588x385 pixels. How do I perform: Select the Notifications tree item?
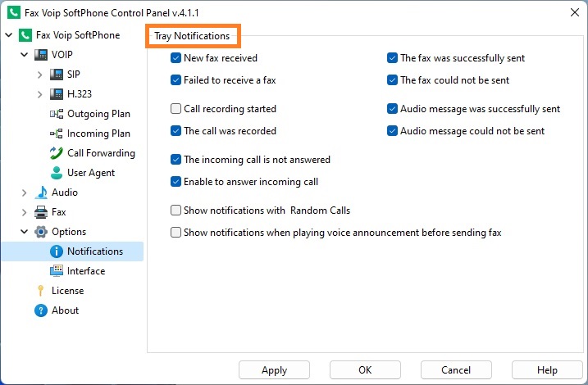(95, 251)
